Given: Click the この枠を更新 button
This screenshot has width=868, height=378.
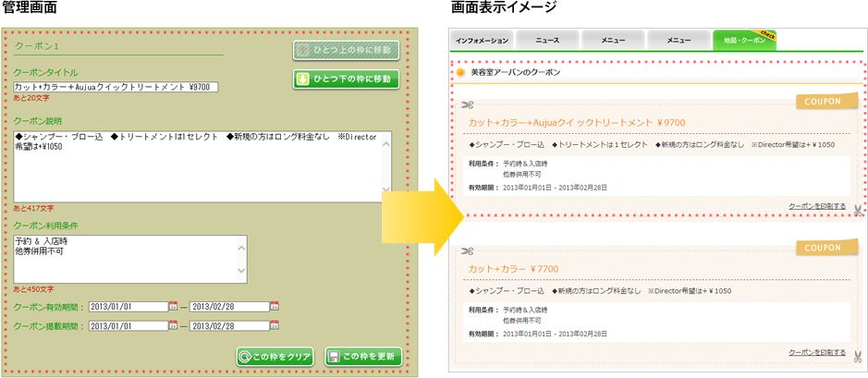Looking at the screenshot, I should [363, 357].
